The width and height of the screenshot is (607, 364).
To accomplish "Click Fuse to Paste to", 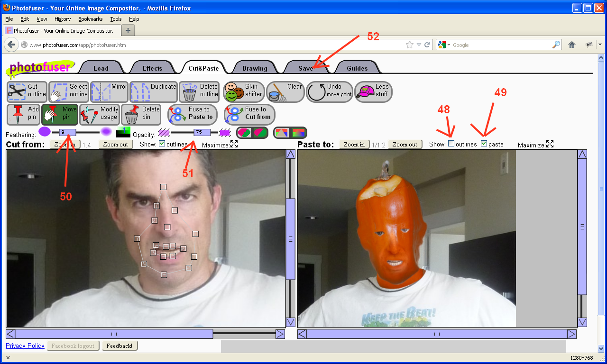I will (193, 114).
